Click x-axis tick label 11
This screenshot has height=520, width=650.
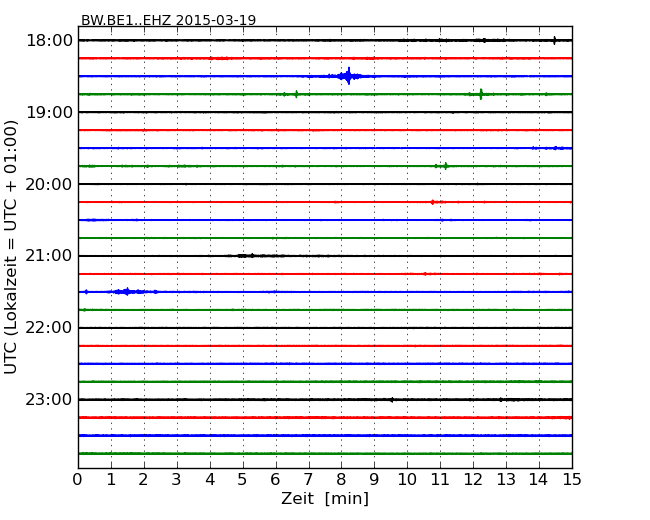coord(440,480)
